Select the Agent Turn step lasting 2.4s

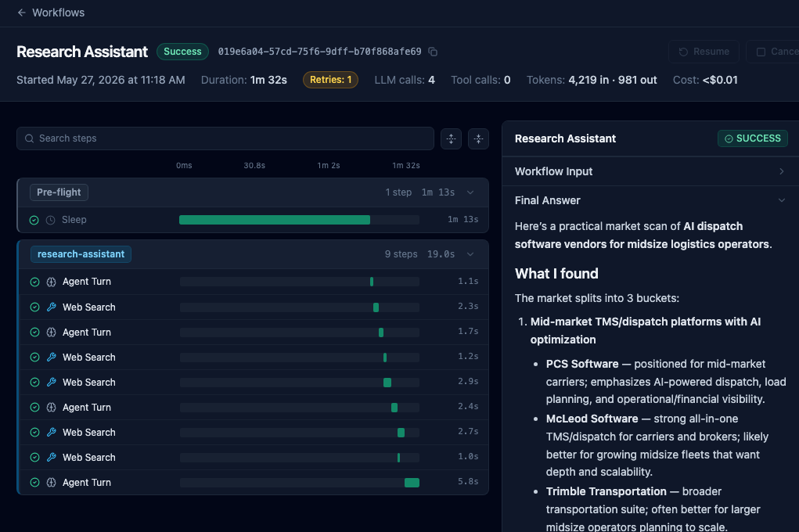(254, 407)
